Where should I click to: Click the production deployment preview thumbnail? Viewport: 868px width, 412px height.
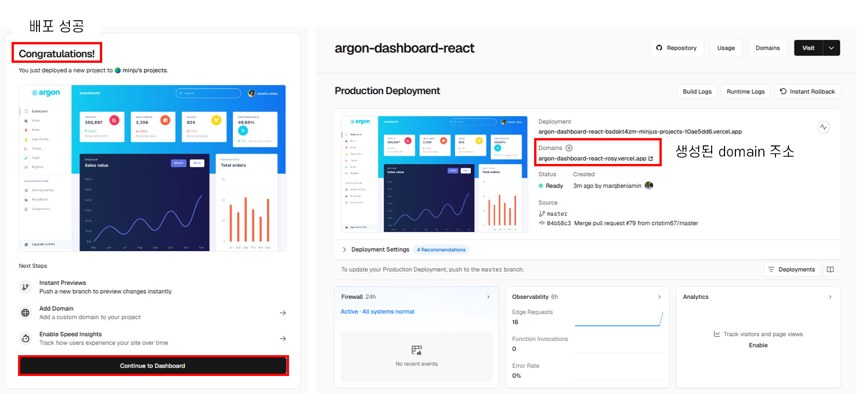435,174
